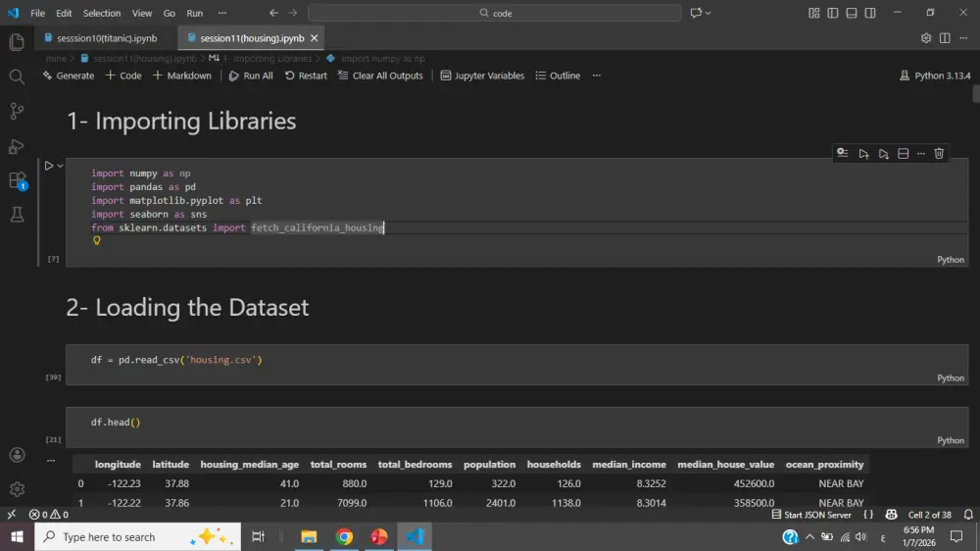Open the Extensions view with badge

tap(17, 180)
